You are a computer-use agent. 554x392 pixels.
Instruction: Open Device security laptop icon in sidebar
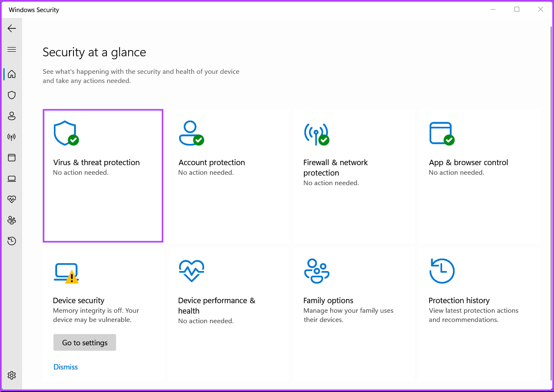tap(12, 178)
